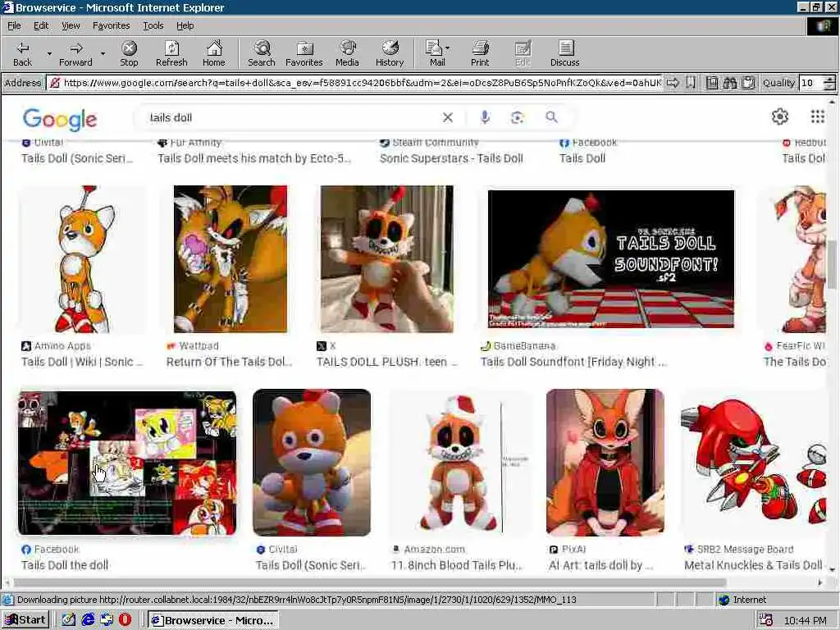The image size is (840, 630).
Task: Open Amazon Blood Tails plush image
Action: [x=459, y=463]
